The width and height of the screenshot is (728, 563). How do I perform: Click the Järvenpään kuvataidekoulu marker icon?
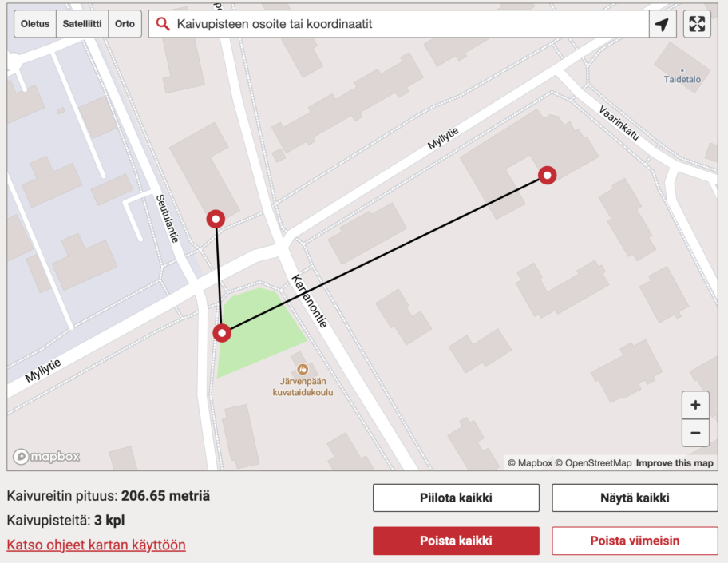click(x=303, y=369)
